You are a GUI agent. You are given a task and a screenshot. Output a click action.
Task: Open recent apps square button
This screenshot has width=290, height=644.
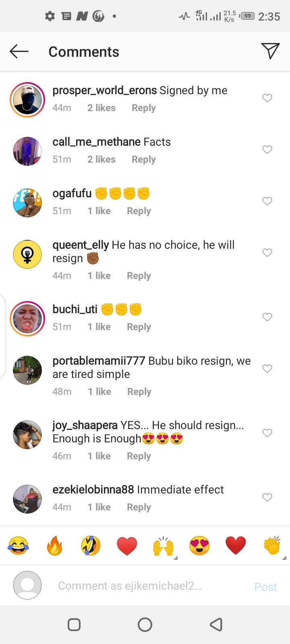tap(74, 625)
